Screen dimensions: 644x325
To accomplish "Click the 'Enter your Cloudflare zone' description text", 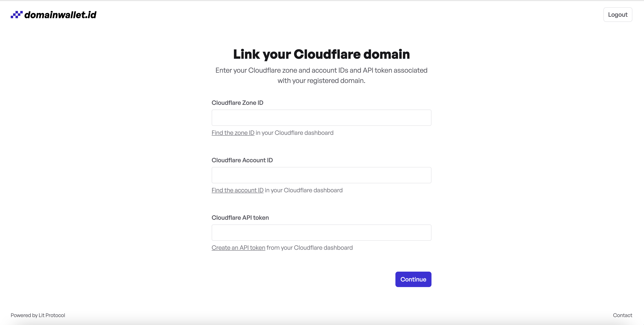I will click(x=321, y=75).
